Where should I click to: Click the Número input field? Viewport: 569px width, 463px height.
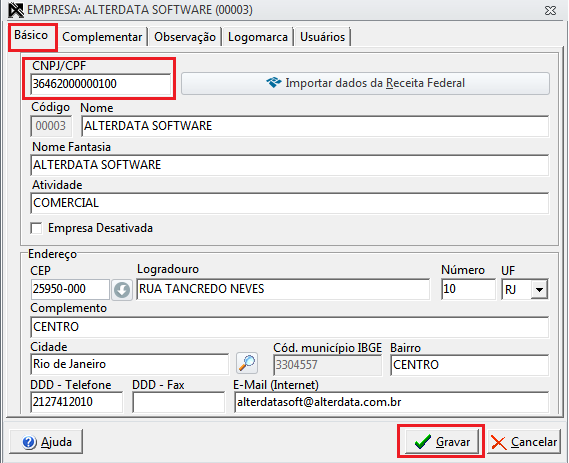click(468, 289)
